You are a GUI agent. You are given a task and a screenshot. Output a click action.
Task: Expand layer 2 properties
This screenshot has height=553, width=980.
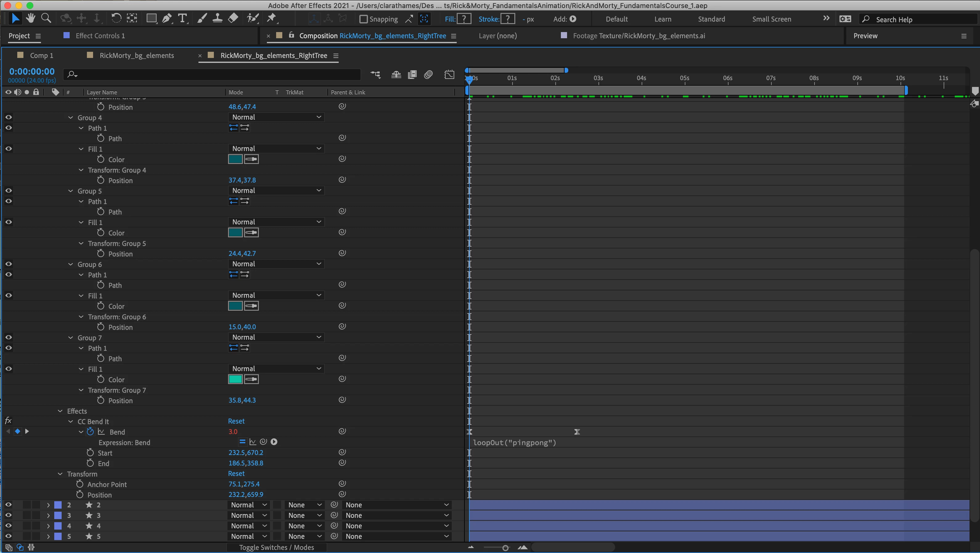[48, 505]
